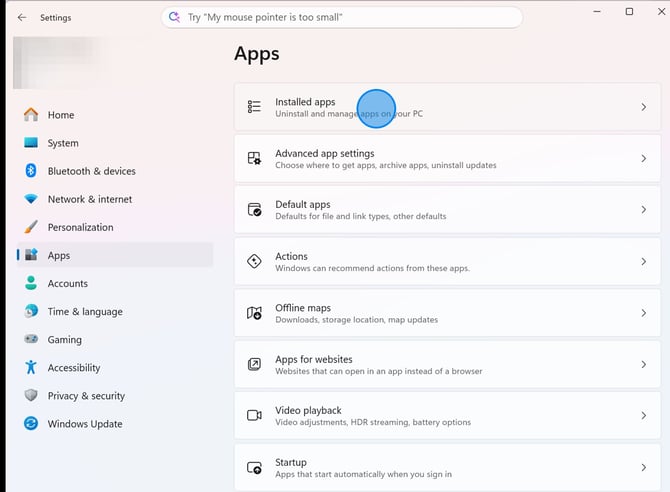Click the Actions diamond icon
This screenshot has height=492, width=670.
pos(254,261)
